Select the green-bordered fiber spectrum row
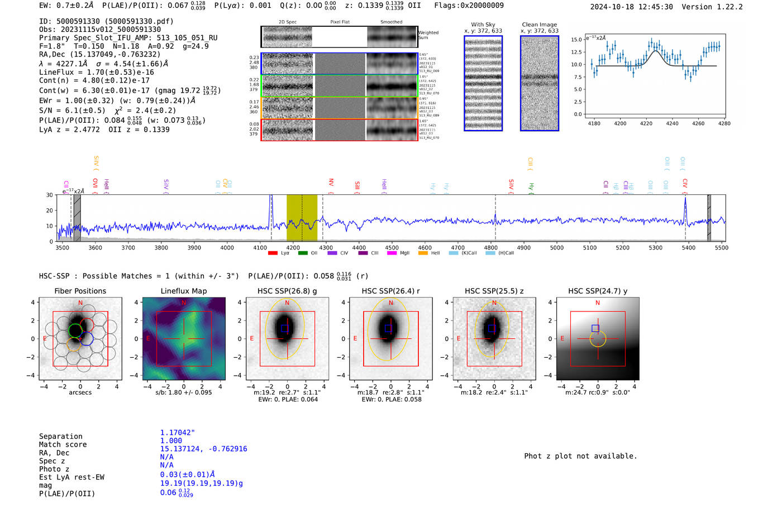The height and width of the screenshot is (532, 782). pyautogui.click(x=340, y=86)
